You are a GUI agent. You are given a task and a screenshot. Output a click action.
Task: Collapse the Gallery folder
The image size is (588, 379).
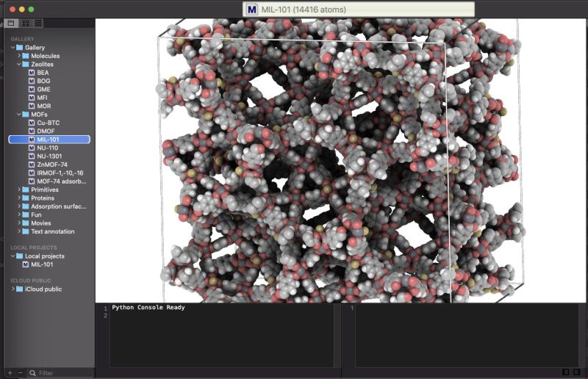12,48
